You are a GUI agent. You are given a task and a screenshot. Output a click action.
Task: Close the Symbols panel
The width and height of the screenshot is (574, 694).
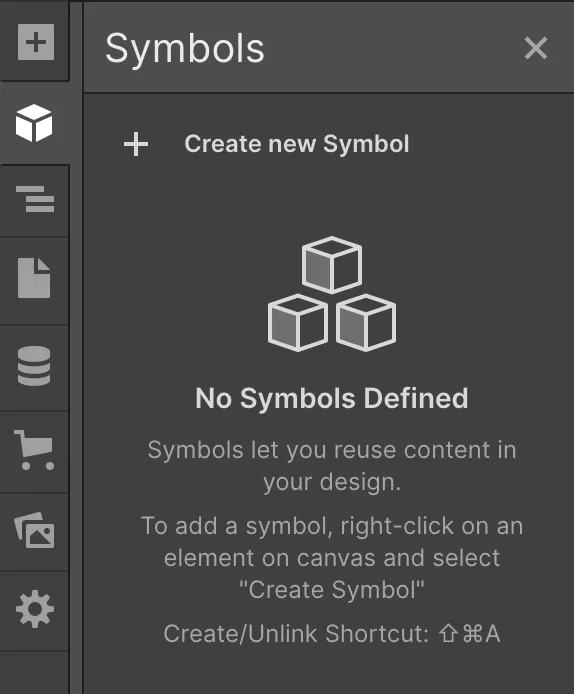click(535, 48)
